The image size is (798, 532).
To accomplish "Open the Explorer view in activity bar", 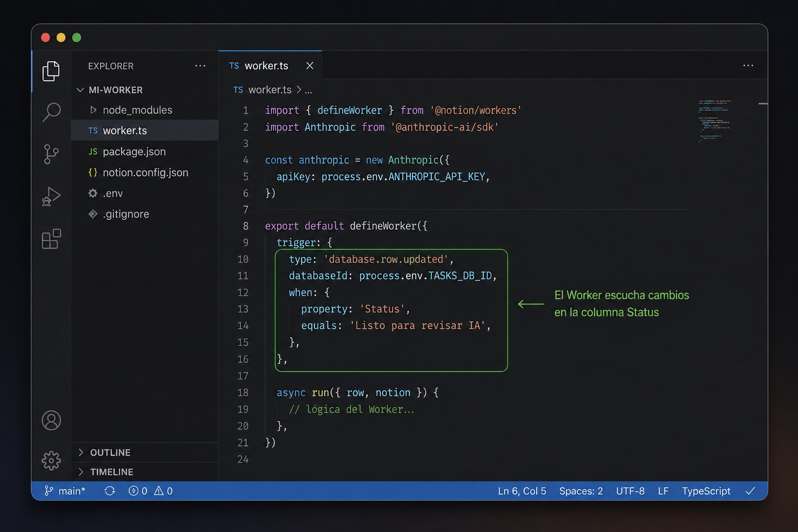I will 51,71.
